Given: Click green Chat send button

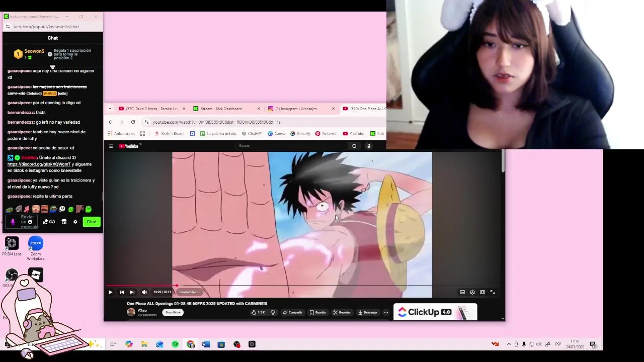Looking at the screenshot, I should tap(92, 222).
